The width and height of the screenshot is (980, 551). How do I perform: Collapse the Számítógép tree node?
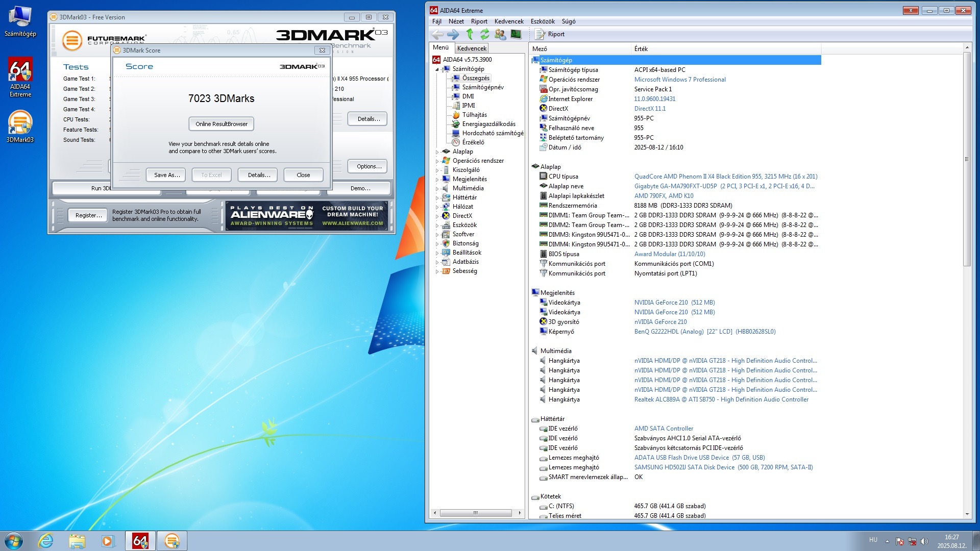[x=437, y=69]
